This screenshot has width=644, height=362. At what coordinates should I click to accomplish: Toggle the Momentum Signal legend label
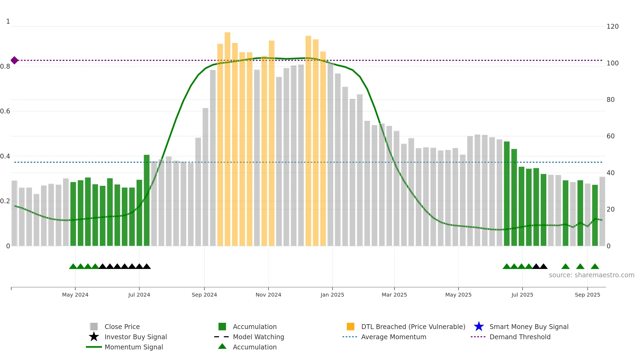click(x=134, y=347)
